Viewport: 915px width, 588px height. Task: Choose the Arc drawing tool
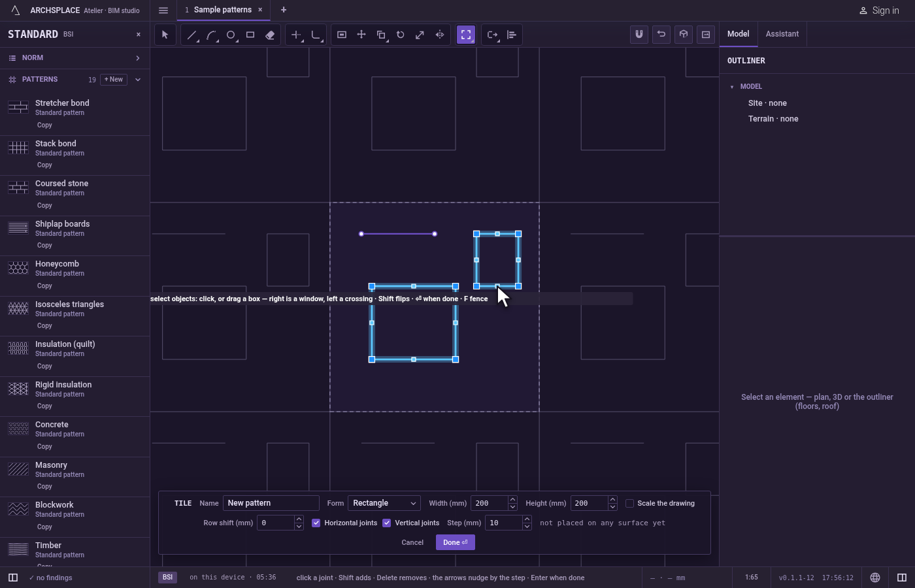[211, 35]
